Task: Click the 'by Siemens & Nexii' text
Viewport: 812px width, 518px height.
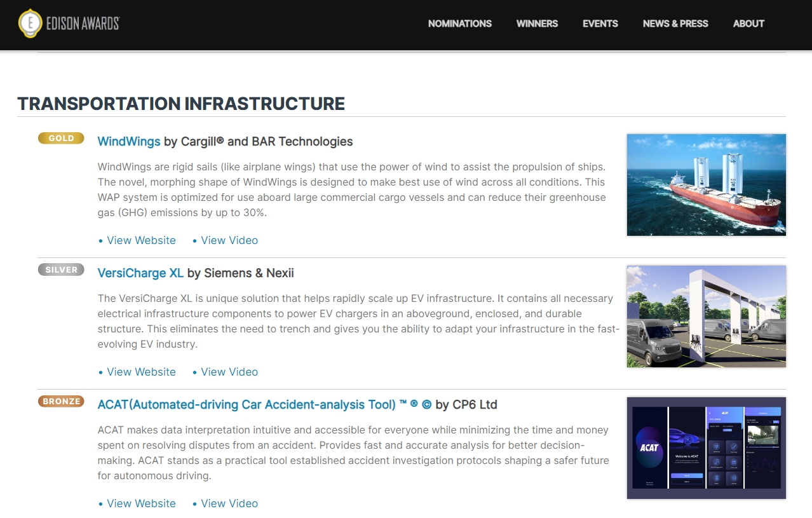Action: [240, 273]
